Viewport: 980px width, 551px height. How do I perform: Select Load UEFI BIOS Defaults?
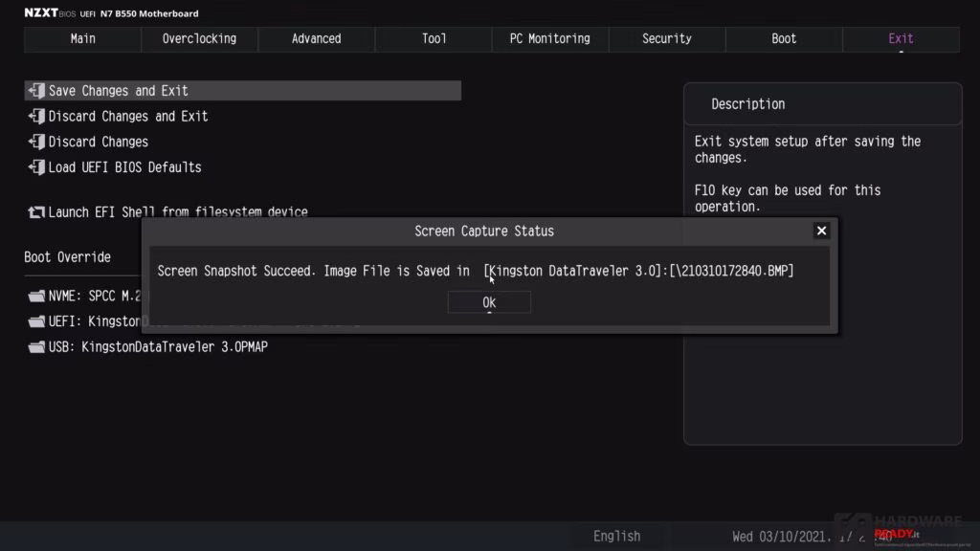click(125, 167)
